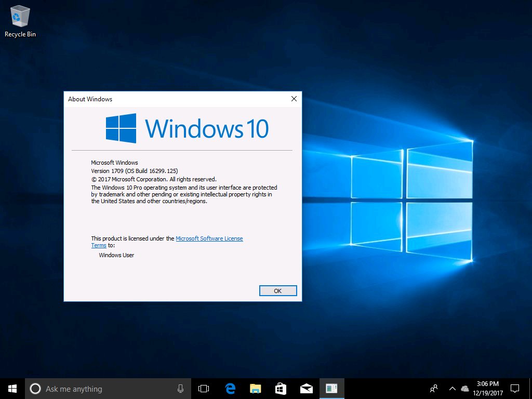Screen dimensions: 532x399
Task: Open the clock showing 3:06 PM
Action: tap(488, 389)
